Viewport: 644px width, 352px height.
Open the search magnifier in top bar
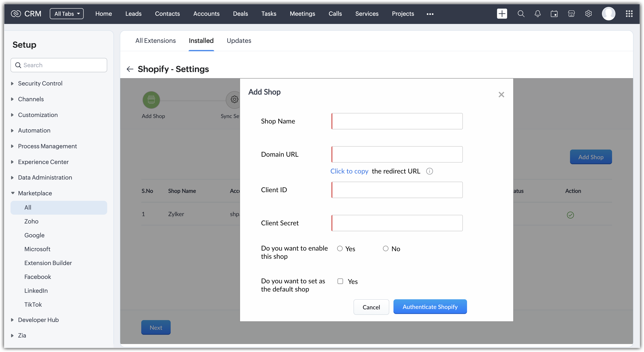click(x=521, y=14)
